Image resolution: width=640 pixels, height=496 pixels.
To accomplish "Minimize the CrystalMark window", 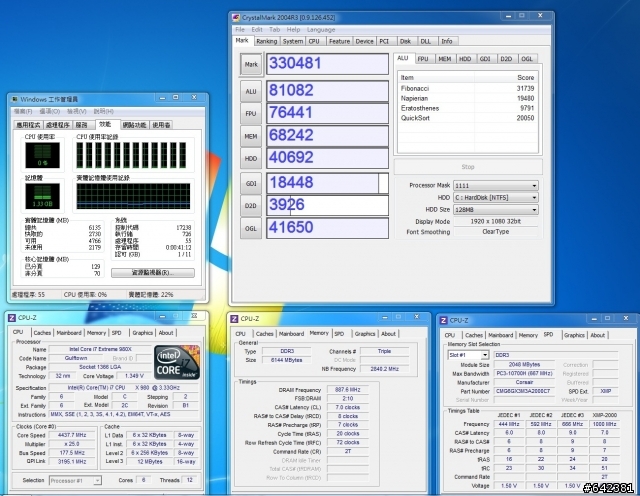I will pyautogui.click(x=508, y=16).
